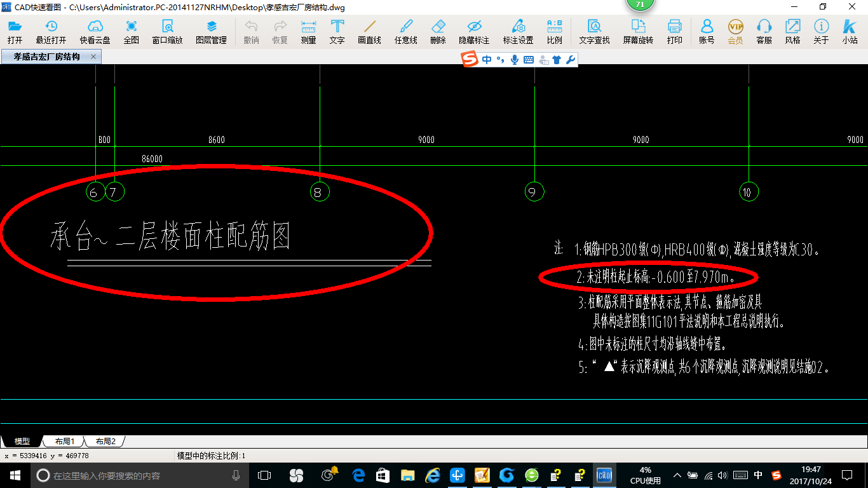Screen dimensions: 868x488
Task: Click the Sogou S logo on the floating bar
Action: [x=469, y=60]
